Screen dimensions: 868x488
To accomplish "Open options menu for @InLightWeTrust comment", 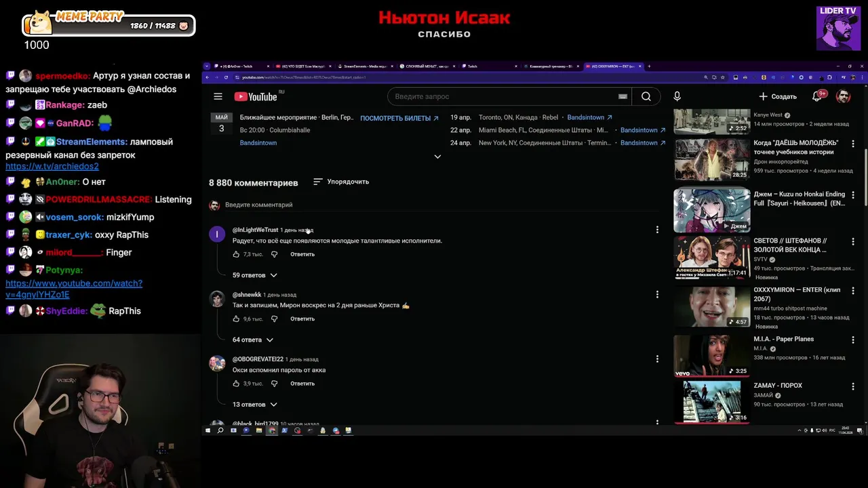I will pyautogui.click(x=657, y=230).
